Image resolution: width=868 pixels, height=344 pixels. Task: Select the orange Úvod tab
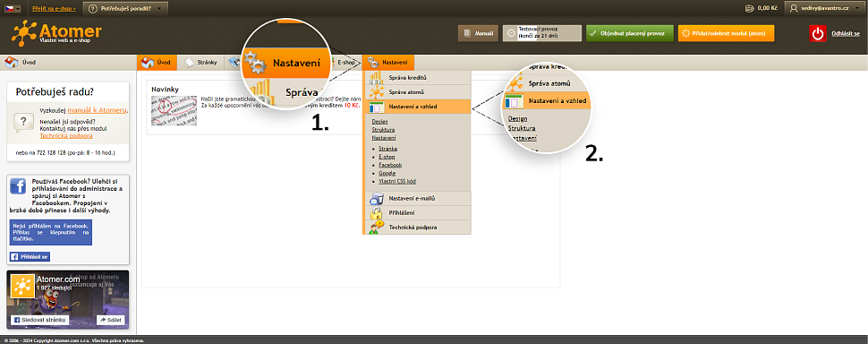point(157,63)
